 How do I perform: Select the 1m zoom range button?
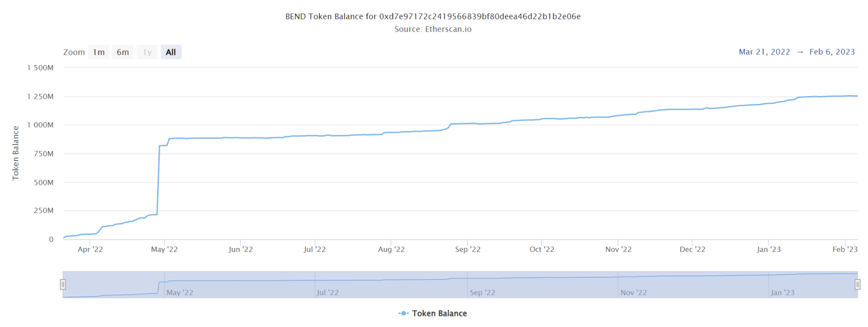coord(98,52)
